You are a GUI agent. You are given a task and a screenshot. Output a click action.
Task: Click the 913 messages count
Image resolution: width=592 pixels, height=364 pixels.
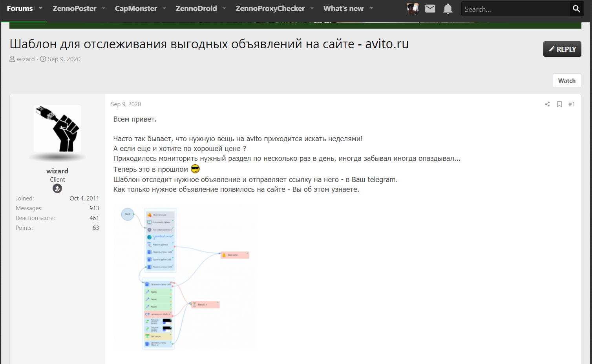coord(94,208)
